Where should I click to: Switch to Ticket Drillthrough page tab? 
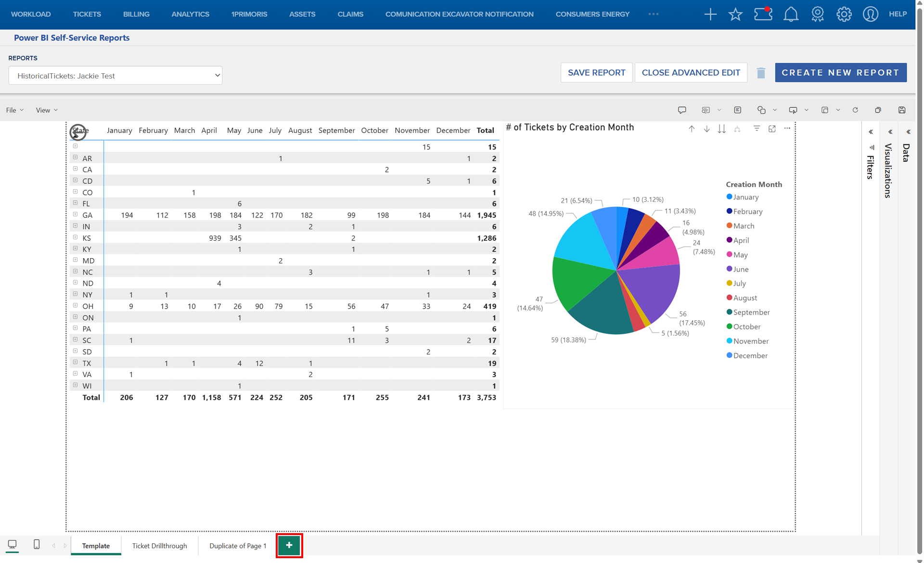(159, 546)
